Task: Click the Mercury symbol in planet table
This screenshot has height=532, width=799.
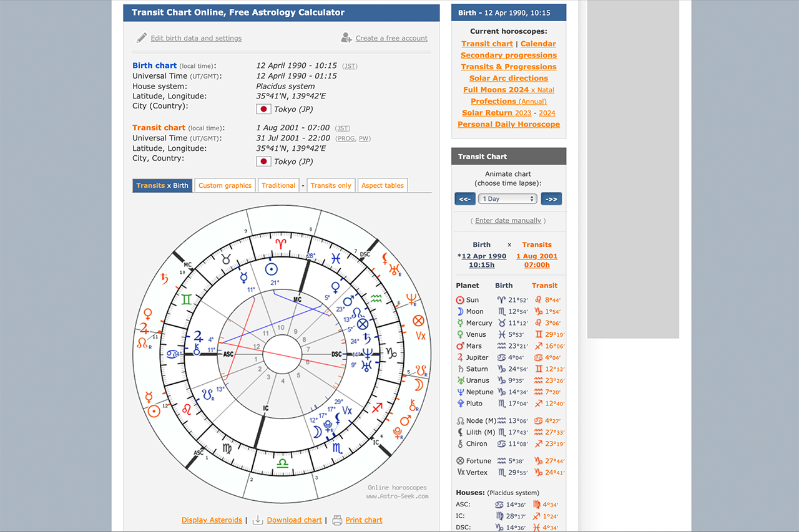Action: (x=461, y=323)
